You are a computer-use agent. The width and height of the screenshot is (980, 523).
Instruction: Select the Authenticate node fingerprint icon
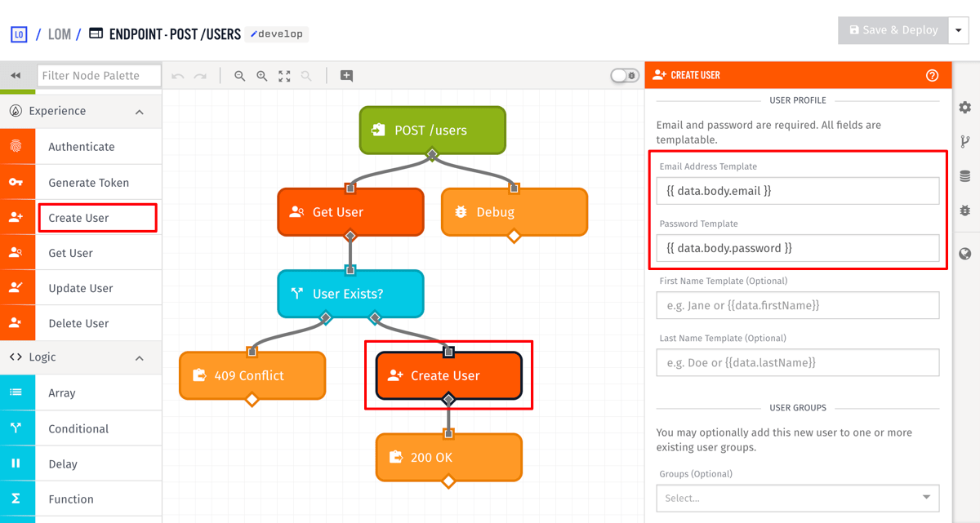pyautogui.click(x=16, y=147)
